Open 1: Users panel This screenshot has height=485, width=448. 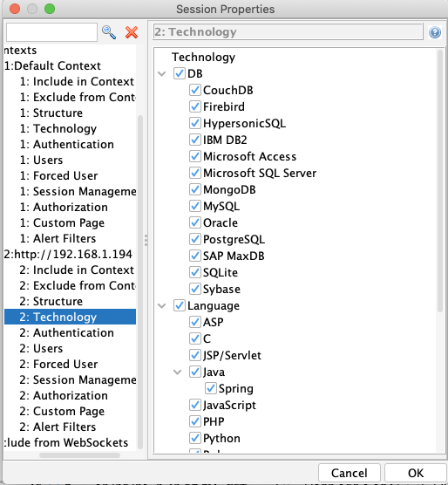41,160
